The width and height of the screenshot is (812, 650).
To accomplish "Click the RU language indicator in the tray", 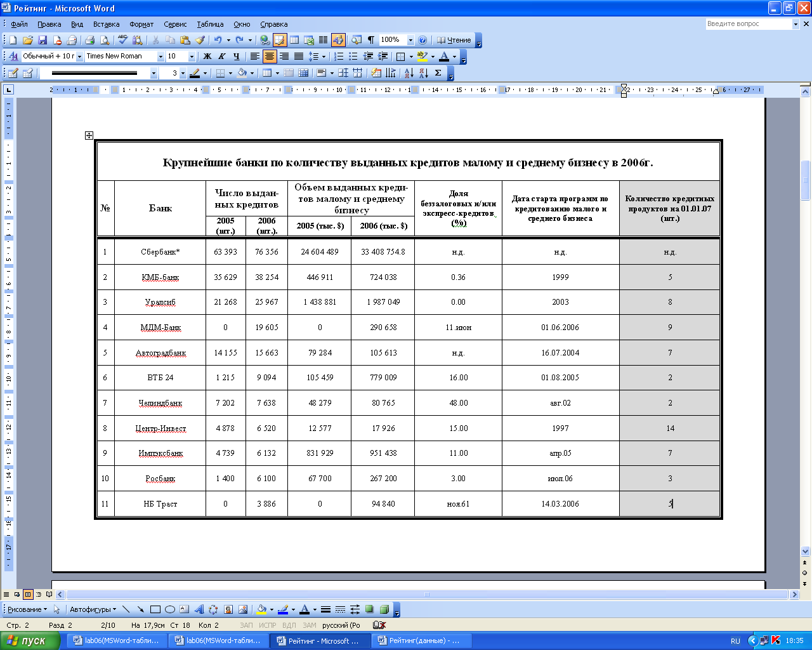I will pos(735,640).
